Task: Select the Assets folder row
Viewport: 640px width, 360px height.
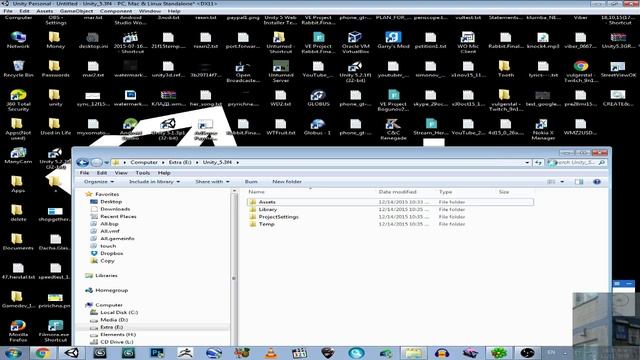Action: pyautogui.click(x=390, y=202)
